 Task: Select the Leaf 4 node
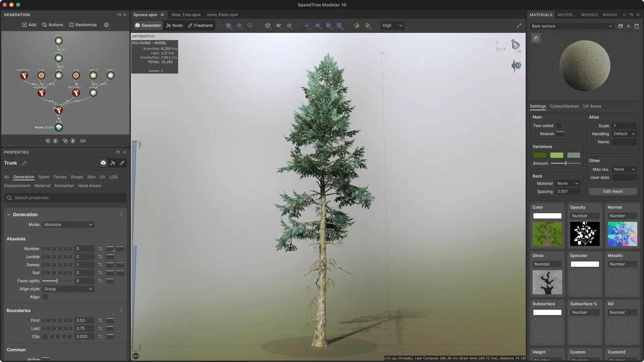tap(93, 93)
